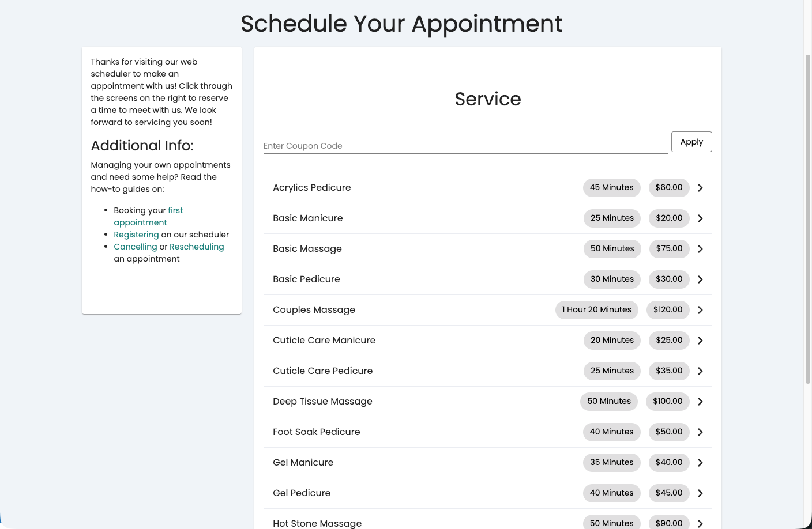The width and height of the screenshot is (812, 529).
Task: Expand Gel Manicure using its chevron
Action: pyautogui.click(x=700, y=463)
